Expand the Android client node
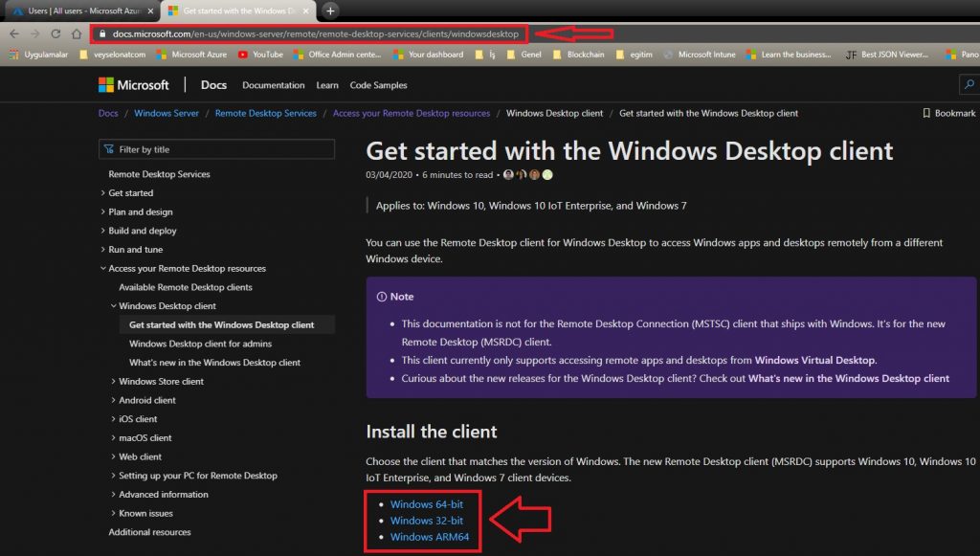This screenshot has width=980, height=556. pos(144,400)
